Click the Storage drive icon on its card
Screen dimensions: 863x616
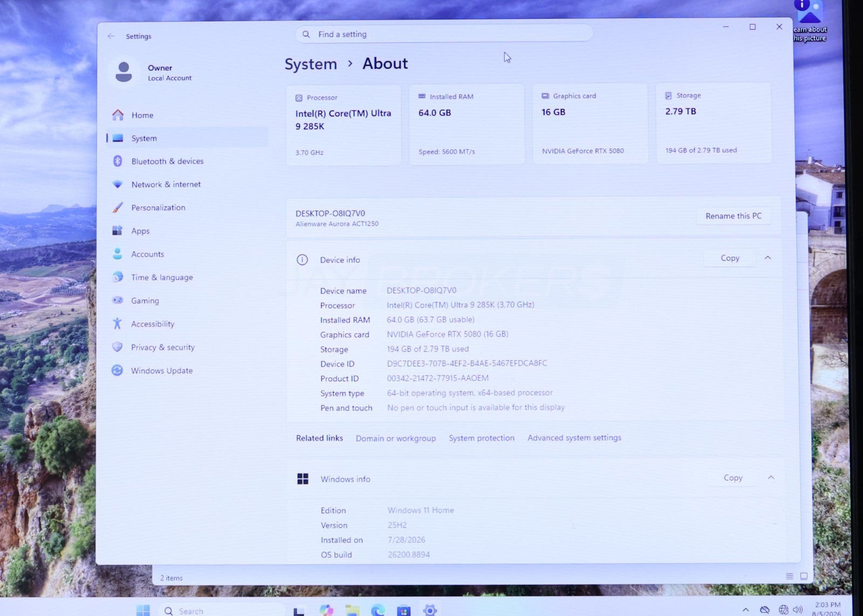[668, 95]
